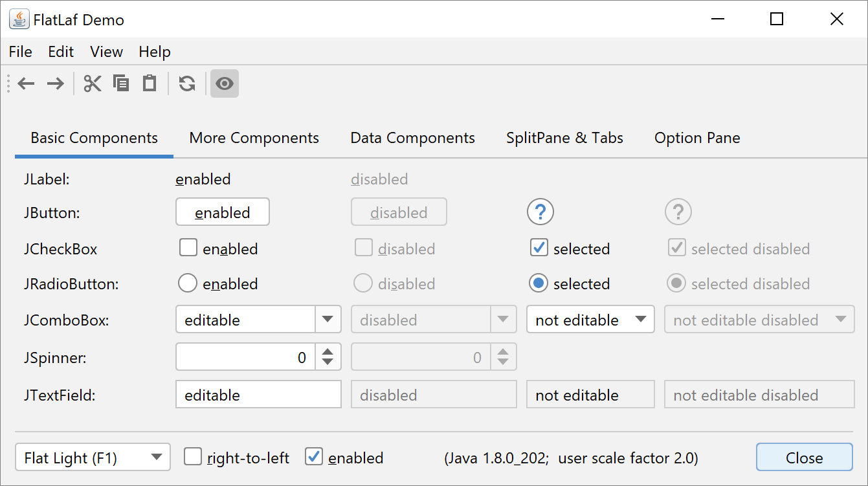The height and width of the screenshot is (486, 868).
Task: Click the Paste clipboard icon
Action: tap(150, 83)
